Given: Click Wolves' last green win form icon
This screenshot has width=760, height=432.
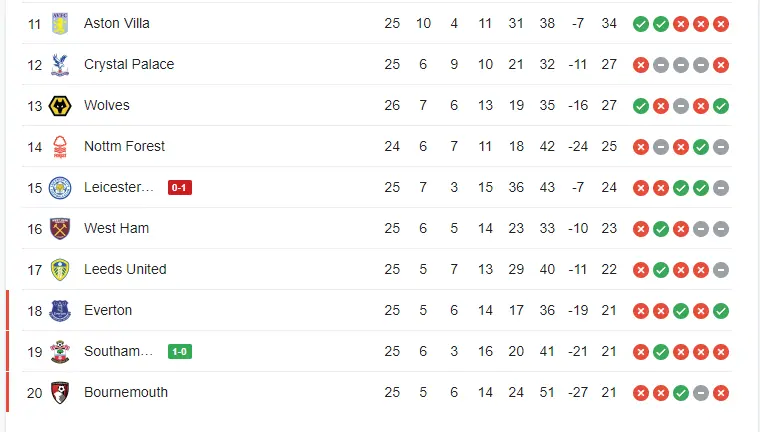Looking at the screenshot, I should point(721,105).
